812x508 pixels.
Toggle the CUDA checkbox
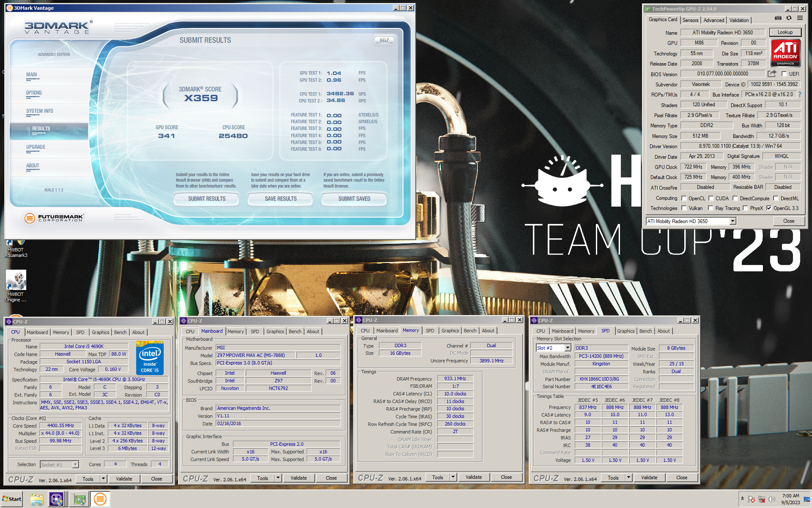point(711,198)
